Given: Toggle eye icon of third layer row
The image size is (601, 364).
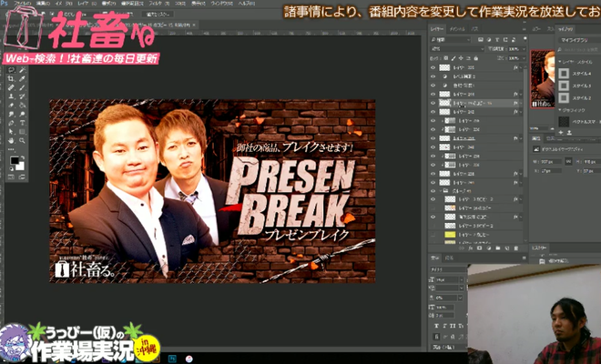Looking at the screenshot, I should [433, 86].
